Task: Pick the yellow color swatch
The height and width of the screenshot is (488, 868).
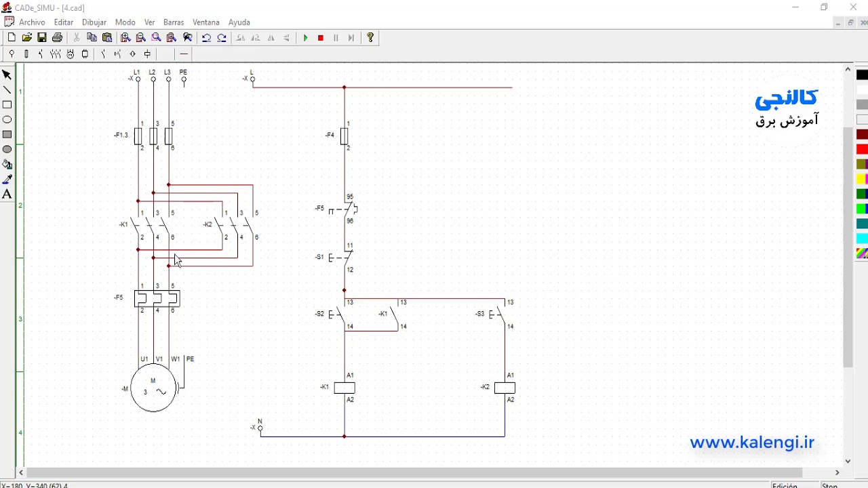Action: 862,179
